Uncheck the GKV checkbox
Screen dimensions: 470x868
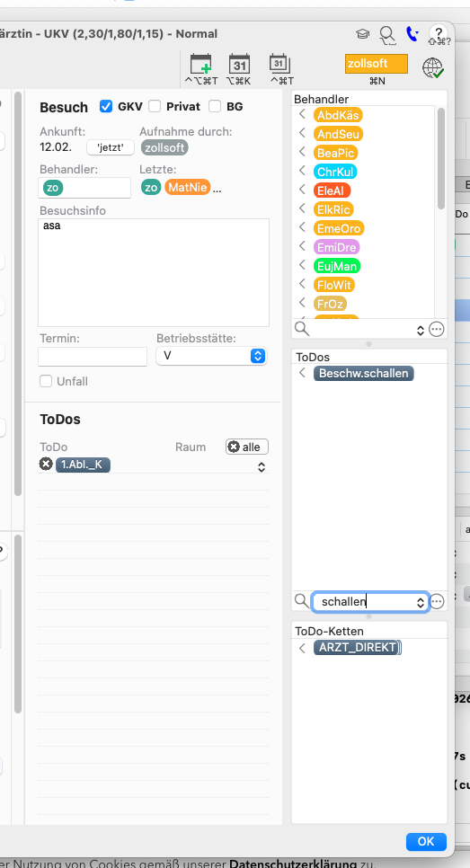pyautogui.click(x=106, y=106)
